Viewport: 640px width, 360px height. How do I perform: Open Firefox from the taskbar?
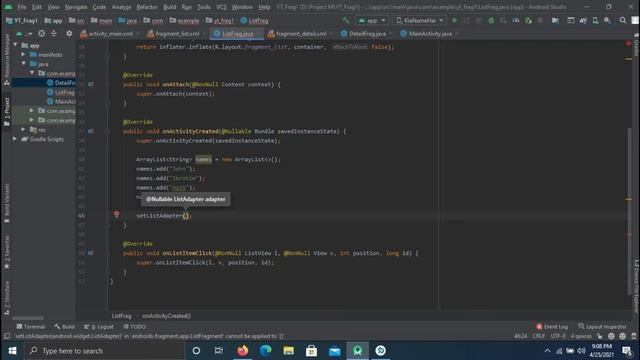[x=242, y=351]
